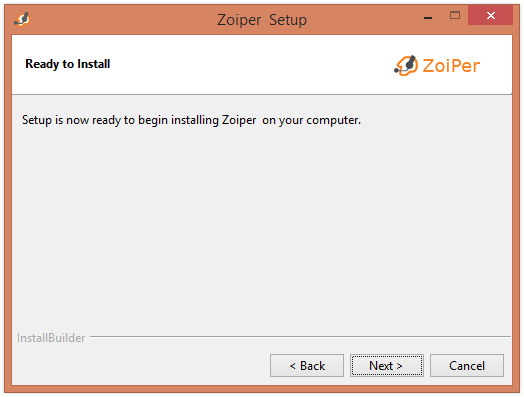Click the word 'computer.' in the message
This screenshot has height=397, width=524.
point(334,120)
